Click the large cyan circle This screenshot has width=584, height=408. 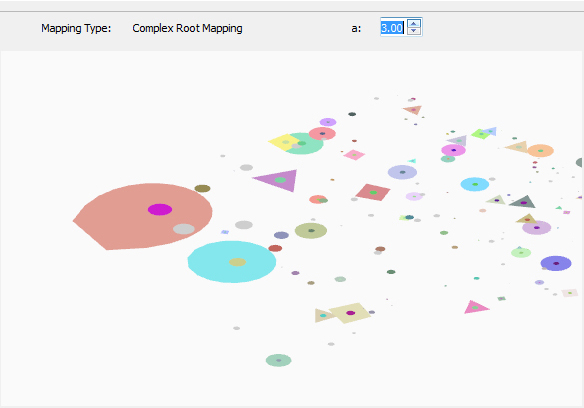tap(232, 262)
